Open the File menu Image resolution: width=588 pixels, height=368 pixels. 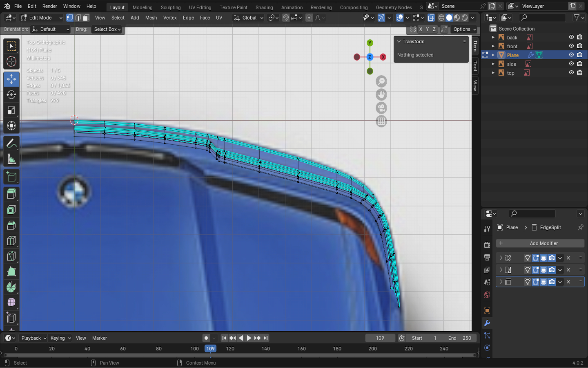[18, 6]
